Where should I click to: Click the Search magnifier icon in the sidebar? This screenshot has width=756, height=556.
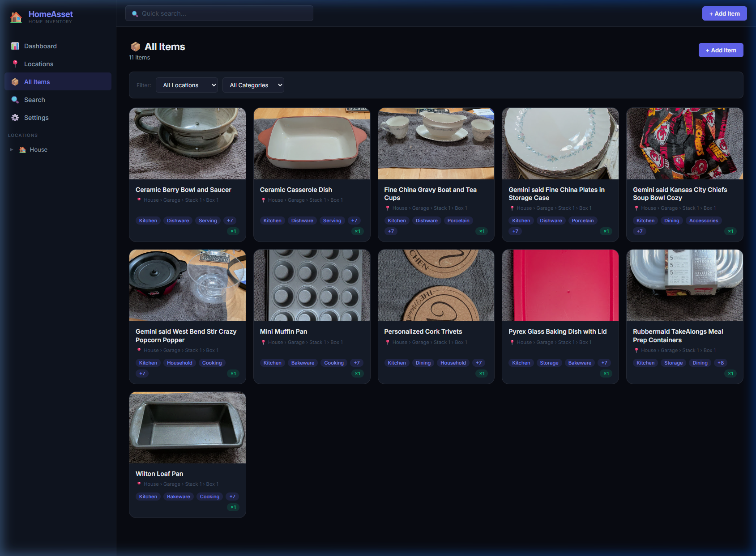pos(15,99)
